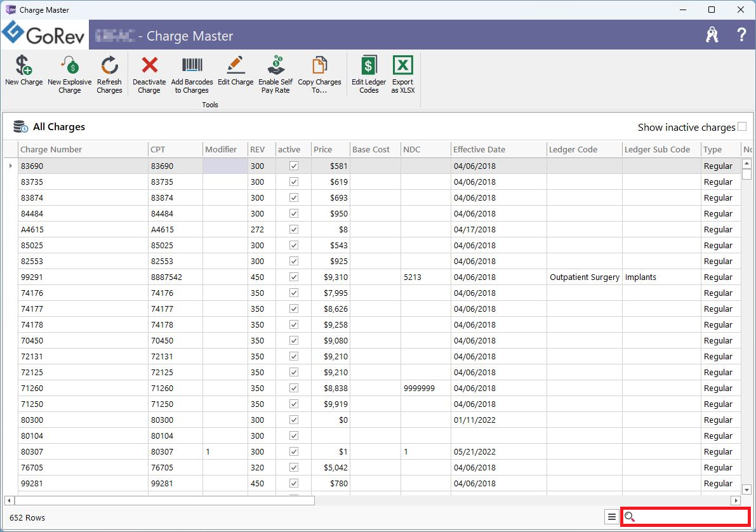Click the search magnifier icon
Viewport: 756px width, 532px height.
point(630,517)
